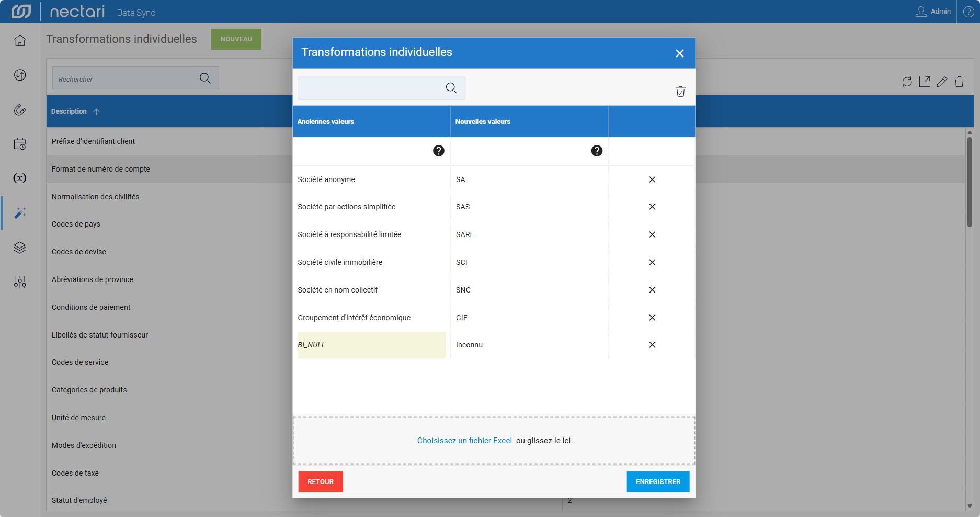Click the search magnifier inside the dialog
The height and width of the screenshot is (517, 980).
[451, 88]
